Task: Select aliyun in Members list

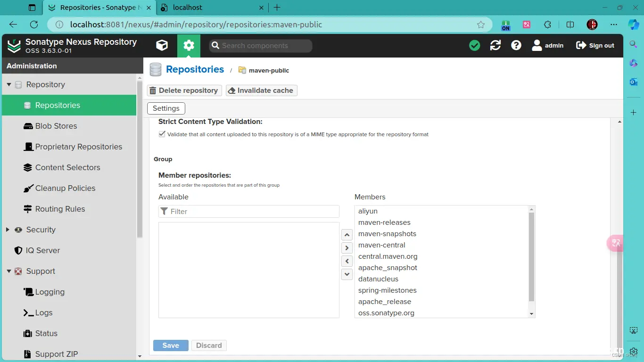Action: pos(441,211)
